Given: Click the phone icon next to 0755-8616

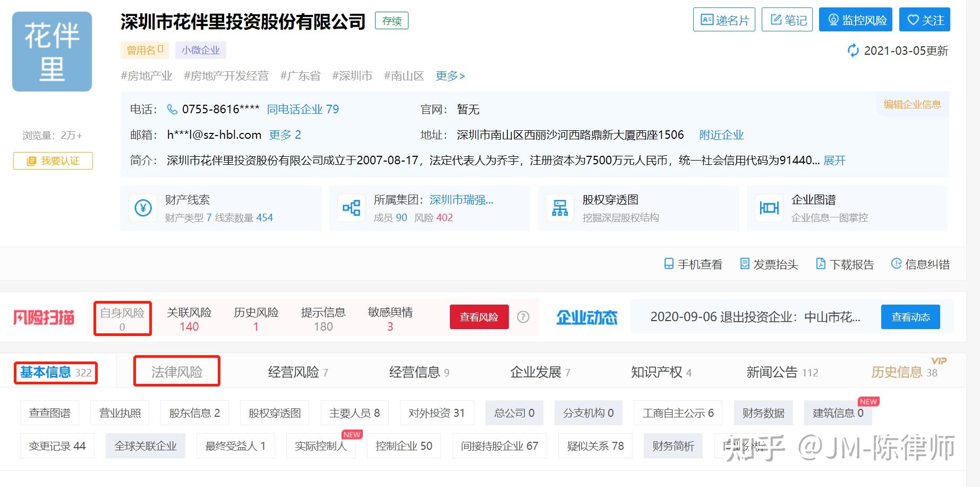Looking at the screenshot, I should [x=172, y=109].
